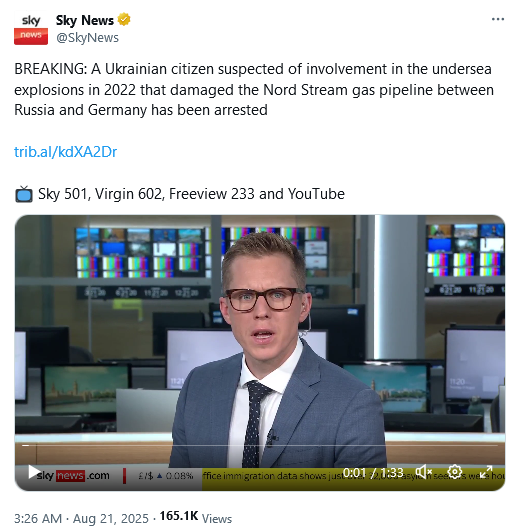
Task: Click the 165.1K Views count
Action: coord(196,517)
